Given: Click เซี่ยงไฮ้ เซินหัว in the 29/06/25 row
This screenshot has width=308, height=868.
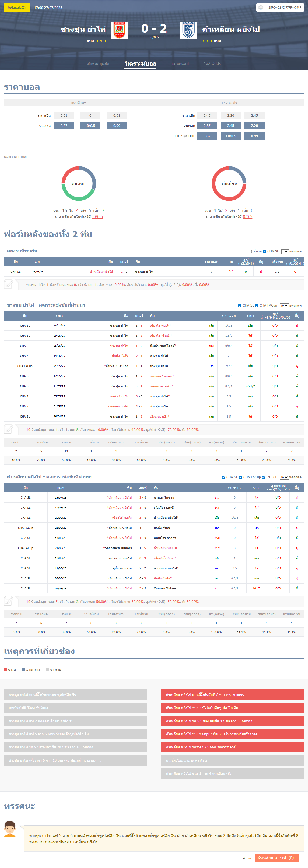Looking at the screenshot, I should pyautogui.click(x=160, y=336).
